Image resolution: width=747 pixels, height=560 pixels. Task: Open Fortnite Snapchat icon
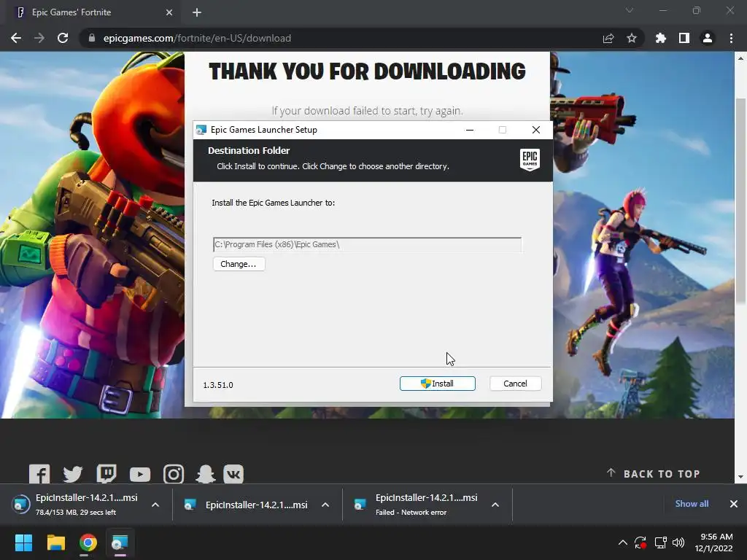click(x=206, y=474)
